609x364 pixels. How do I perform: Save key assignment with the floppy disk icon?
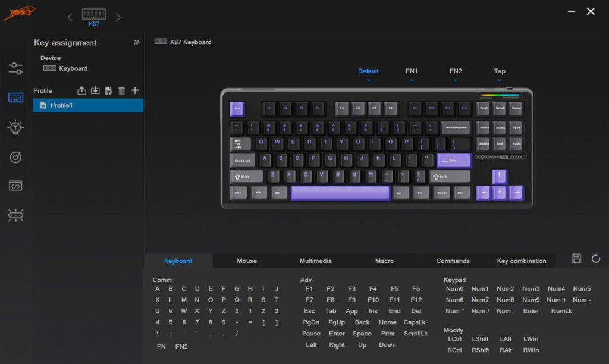pos(576,258)
